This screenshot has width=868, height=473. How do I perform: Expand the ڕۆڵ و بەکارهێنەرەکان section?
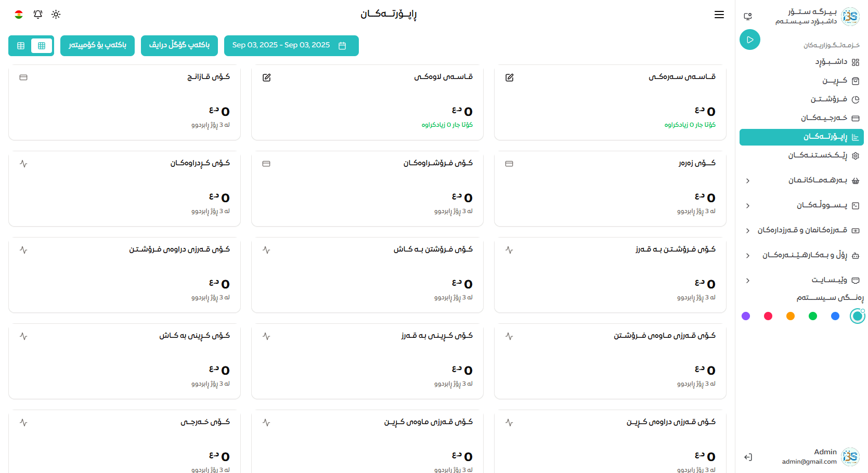(748, 256)
